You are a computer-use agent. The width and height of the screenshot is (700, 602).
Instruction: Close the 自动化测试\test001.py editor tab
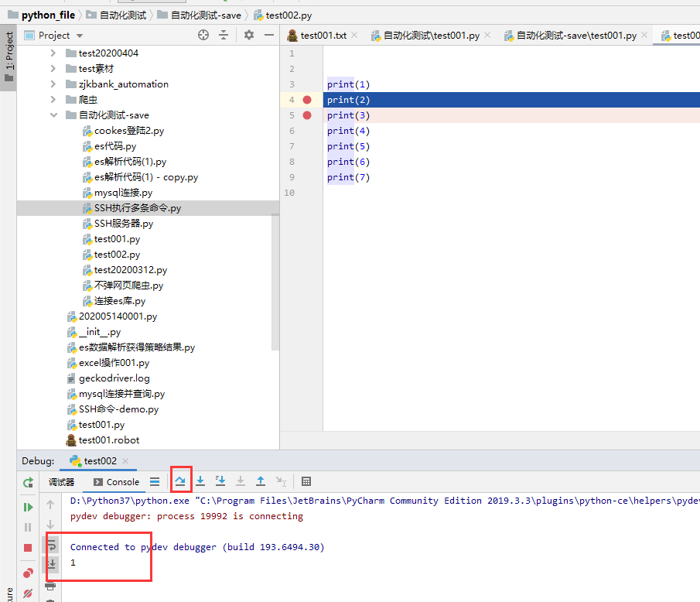pyautogui.click(x=487, y=35)
